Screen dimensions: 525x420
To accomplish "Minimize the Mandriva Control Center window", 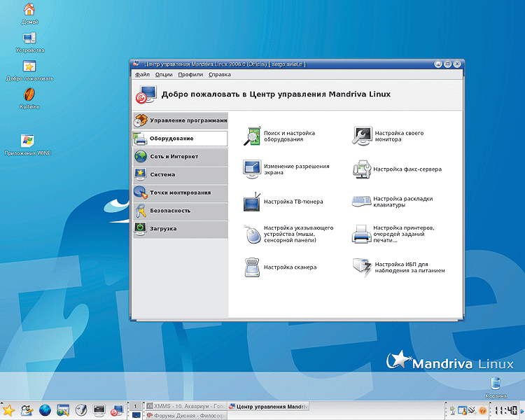I will point(438,64).
